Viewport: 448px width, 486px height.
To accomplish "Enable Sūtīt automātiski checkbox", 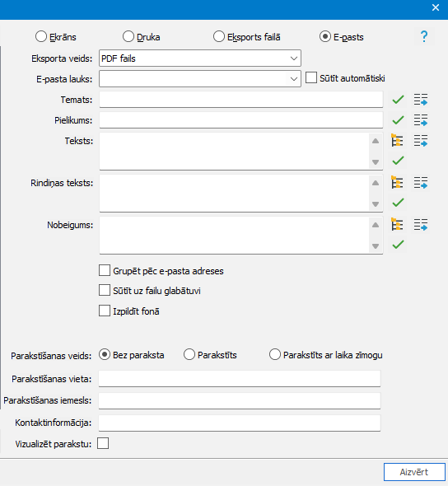I will 311,77.
